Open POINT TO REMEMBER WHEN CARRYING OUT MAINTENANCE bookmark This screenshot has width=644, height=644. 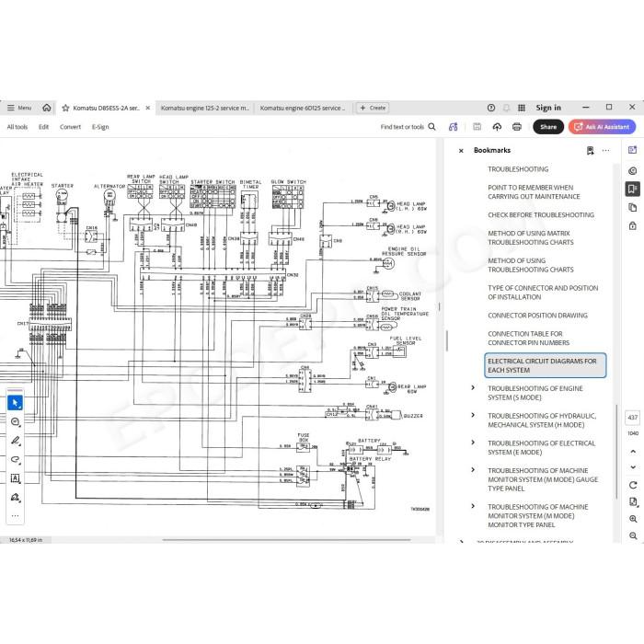click(534, 191)
